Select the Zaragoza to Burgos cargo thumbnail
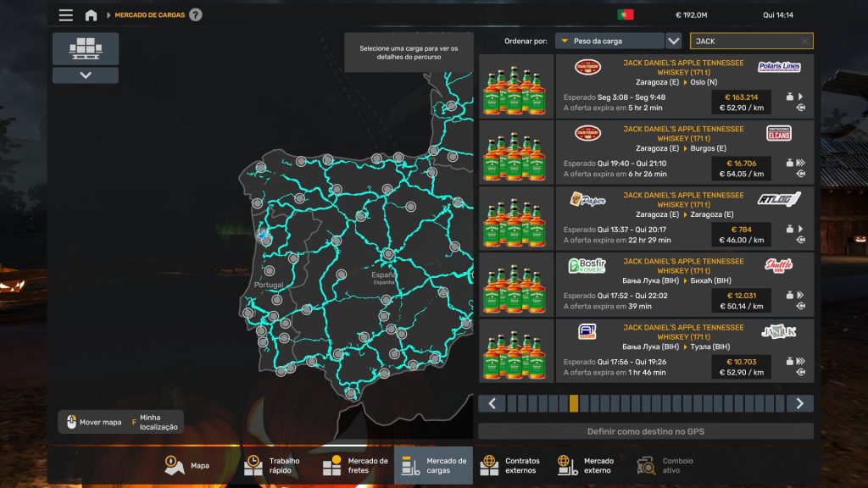The height and width of the screenshot is (488, 868). click(516, 152)
